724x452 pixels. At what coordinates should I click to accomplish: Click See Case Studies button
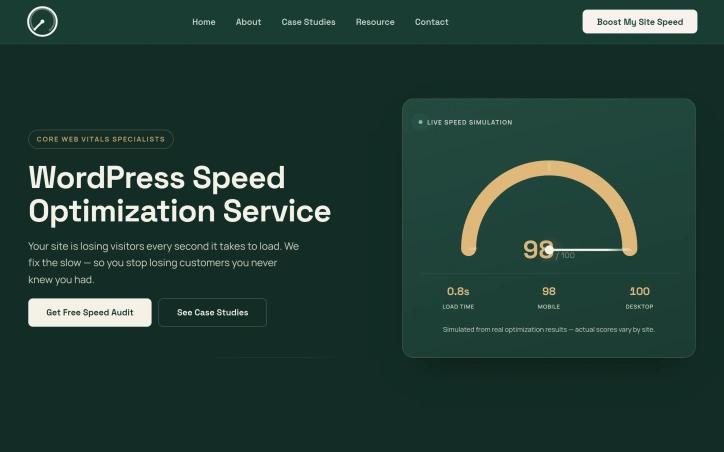212,313
